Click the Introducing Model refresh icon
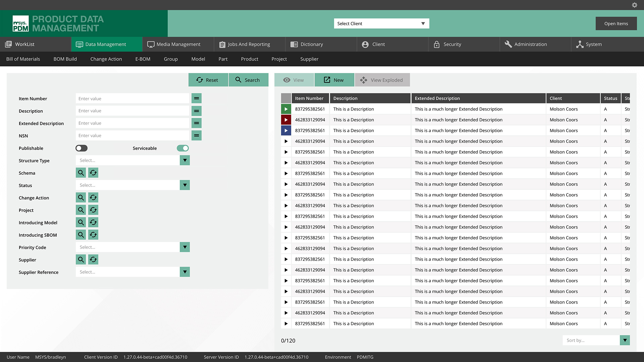The width and height of the screenshot is (644, 362). point(93,223)
